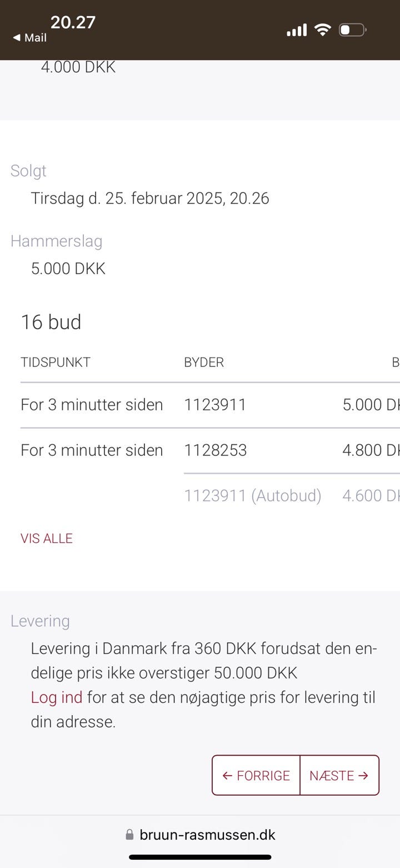The width and height of the screenshot is (400, 868).
Task: Tap the 1123911 (Autobud) entry
Action: click(x=253, y=495)
